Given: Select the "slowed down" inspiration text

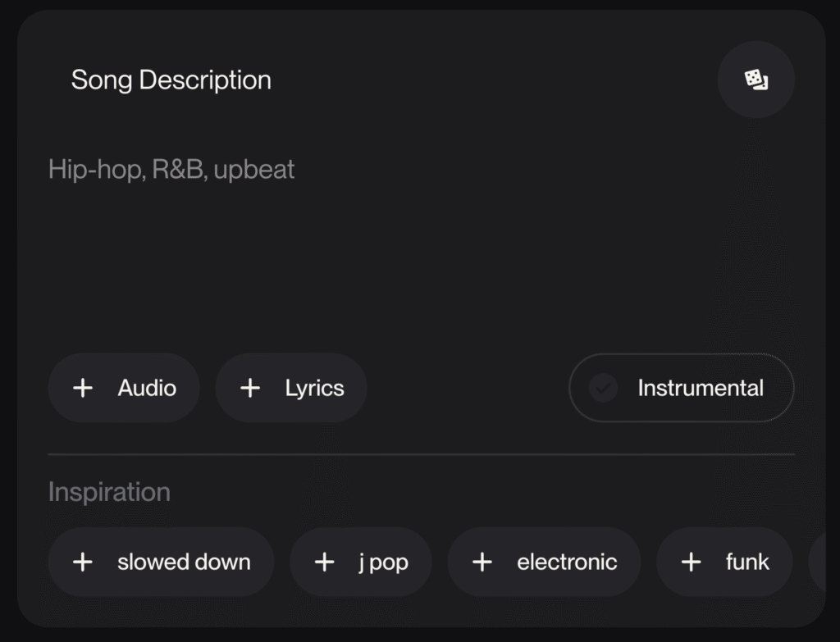Looking at the screenshot, I should (x=184, y=562).
